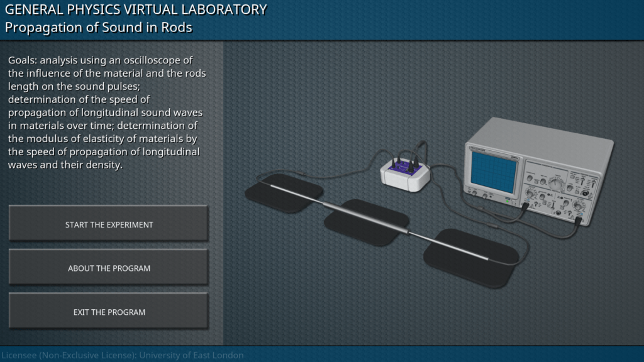Click the Propagation of Sound in Rods title
The image size is (644, 362).
pos(99,28)
